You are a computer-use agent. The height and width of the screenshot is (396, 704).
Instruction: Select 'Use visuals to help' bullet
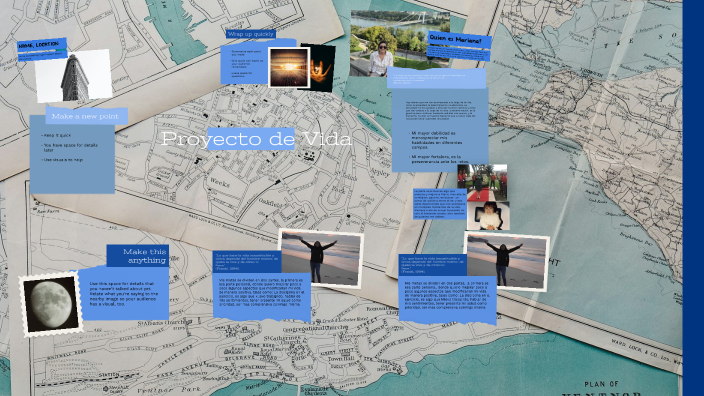(x=62, y=160)
